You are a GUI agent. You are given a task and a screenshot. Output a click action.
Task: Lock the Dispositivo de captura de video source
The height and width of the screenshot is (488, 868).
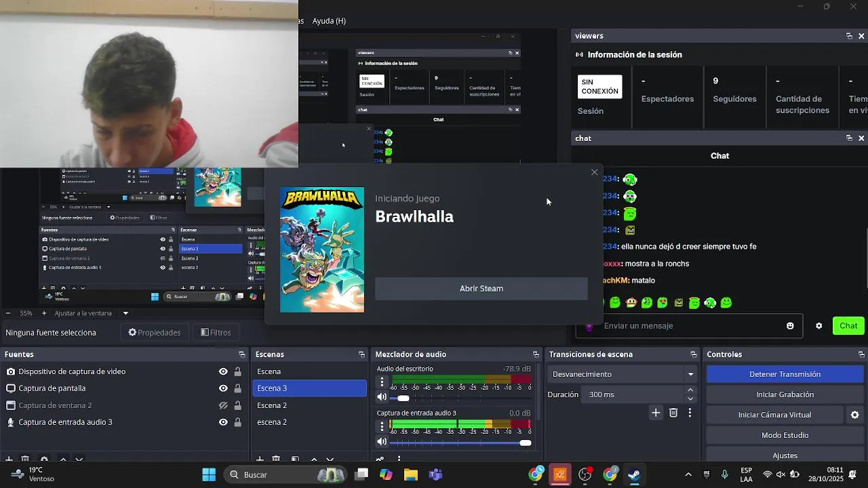click(x=238, y=371)
